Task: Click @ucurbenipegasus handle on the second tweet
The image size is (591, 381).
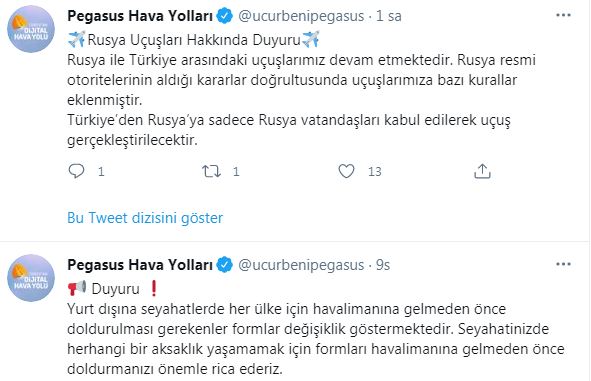Action: 301,265
